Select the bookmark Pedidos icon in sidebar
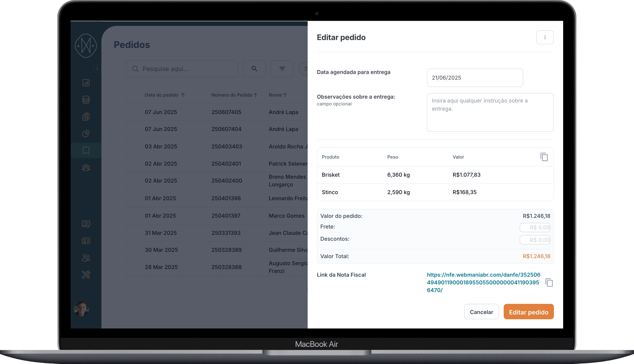634x364 pixels. coord(86,150)
